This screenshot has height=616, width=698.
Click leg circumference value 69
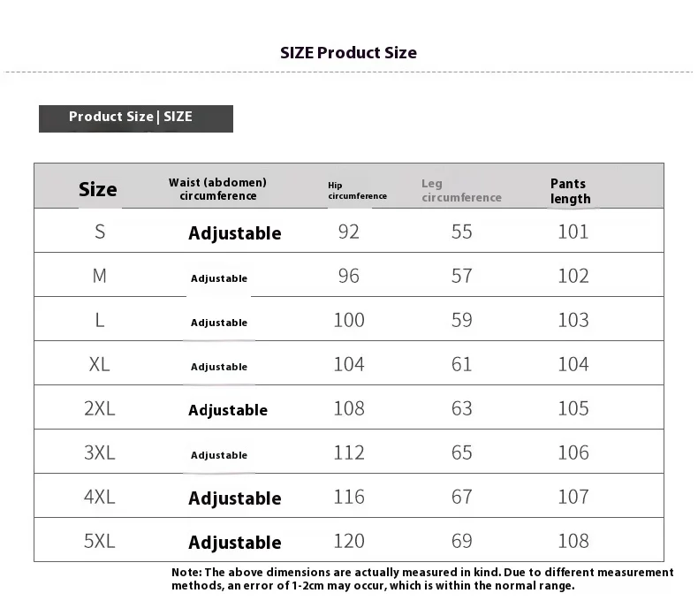tap(462, 541)
